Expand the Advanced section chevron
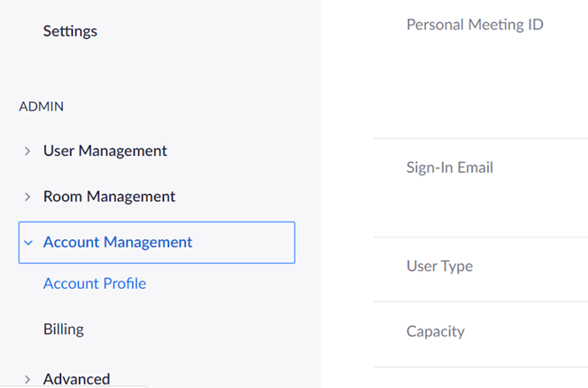 click(x=27, y=379)
